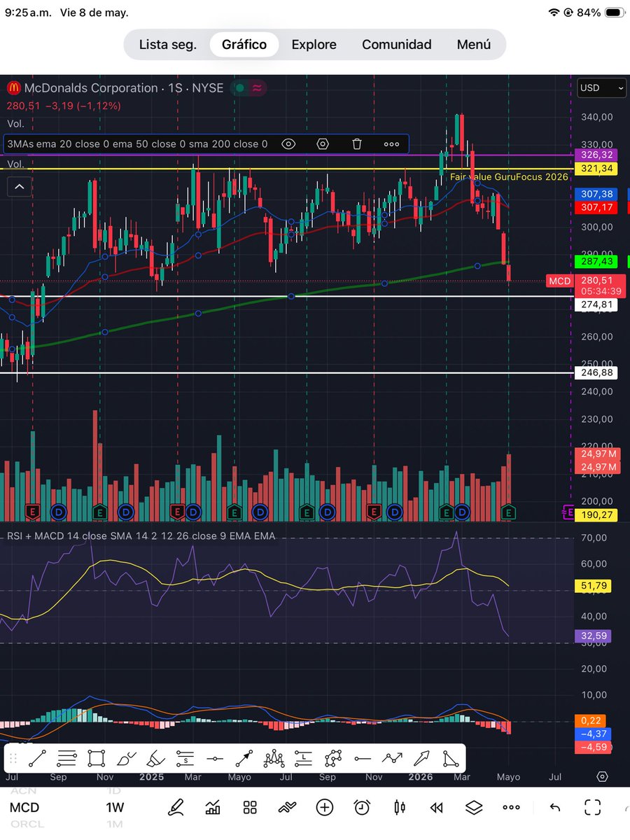Click the leftmost blue dividend D marker
The image size is (630, 840).
[x=59, y=512]
